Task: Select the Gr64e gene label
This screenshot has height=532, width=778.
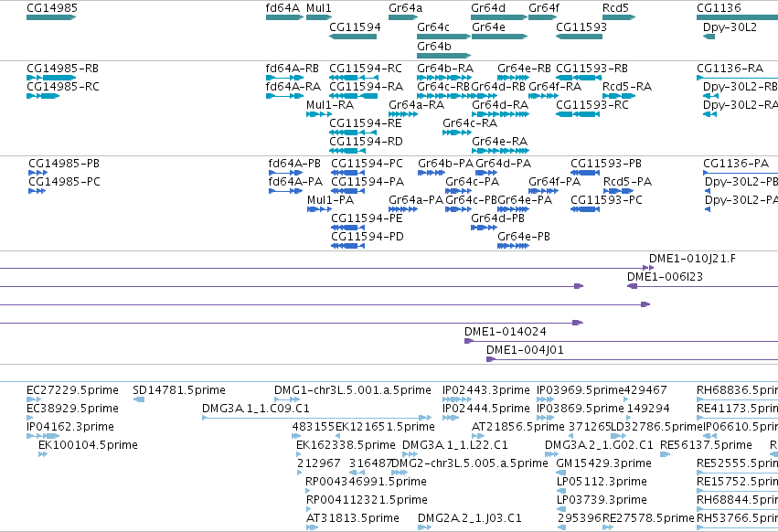Action: 489,27
